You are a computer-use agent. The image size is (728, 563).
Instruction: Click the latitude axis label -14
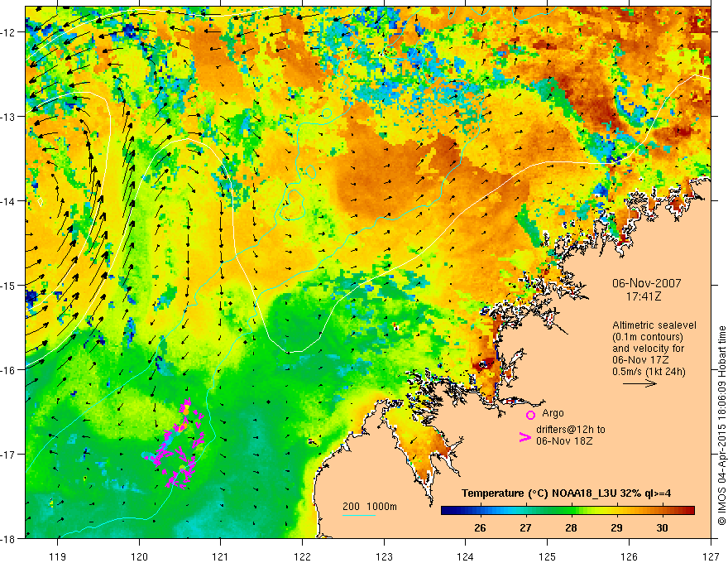pyautogui.click(x=9, y=201)
